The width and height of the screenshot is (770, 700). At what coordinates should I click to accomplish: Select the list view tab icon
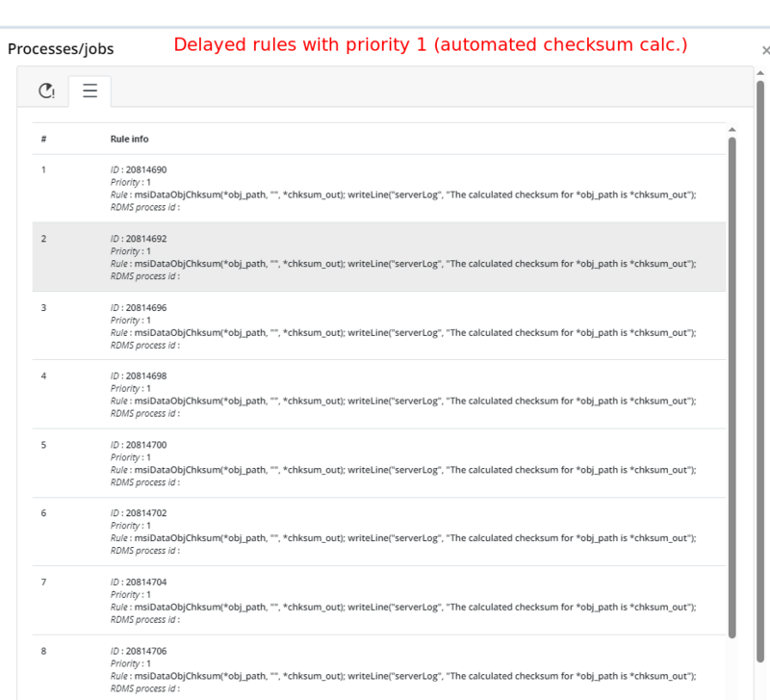point(90,91)
